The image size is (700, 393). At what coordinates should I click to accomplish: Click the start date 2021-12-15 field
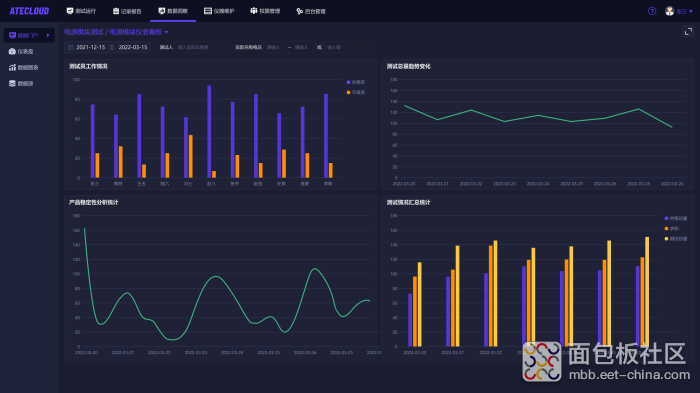[x=91, y=47]
